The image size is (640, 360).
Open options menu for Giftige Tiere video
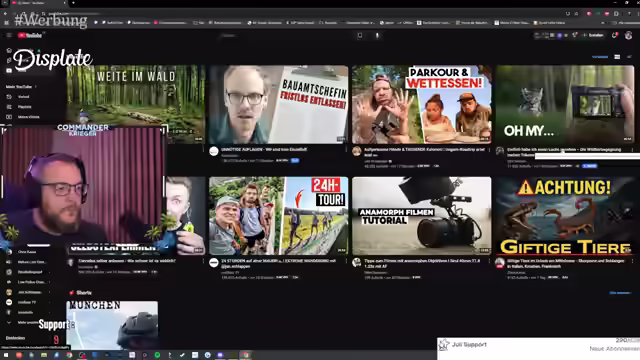tap(633, 261)
